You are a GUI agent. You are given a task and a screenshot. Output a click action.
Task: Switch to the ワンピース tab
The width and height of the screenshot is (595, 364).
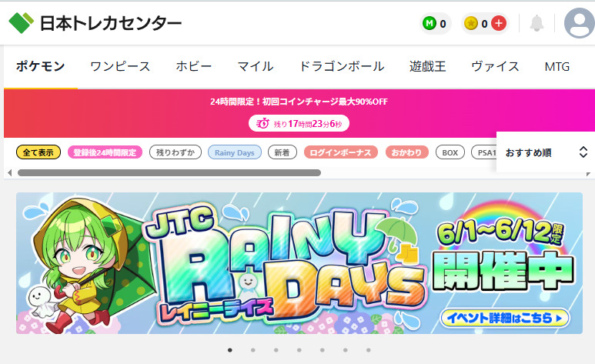(120, 66)
